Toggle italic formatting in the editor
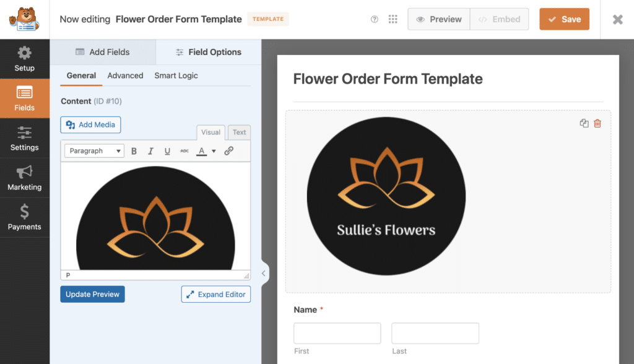The width and height of the screenshot is (634, 364). click(149, 150)
